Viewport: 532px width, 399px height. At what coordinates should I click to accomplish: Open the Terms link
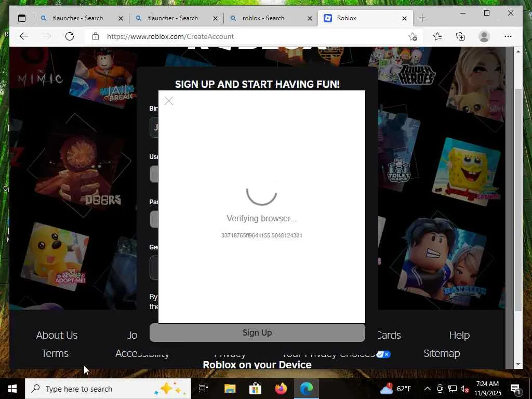55,353
